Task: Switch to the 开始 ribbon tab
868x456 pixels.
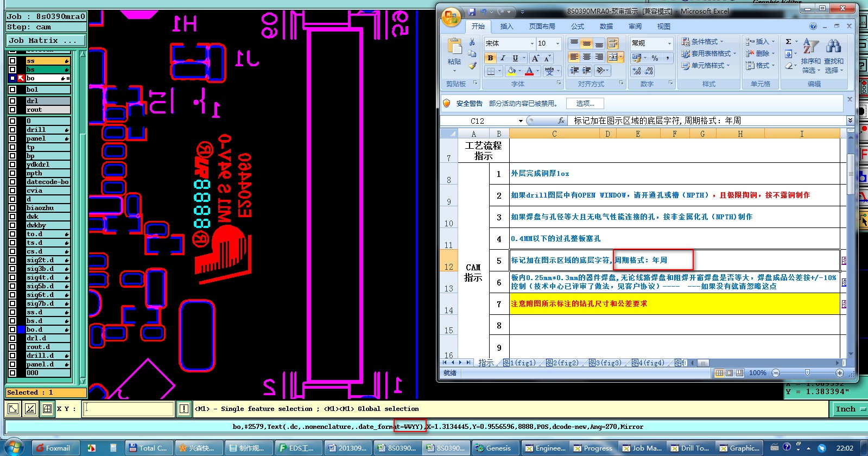Action: coord(478,26)
